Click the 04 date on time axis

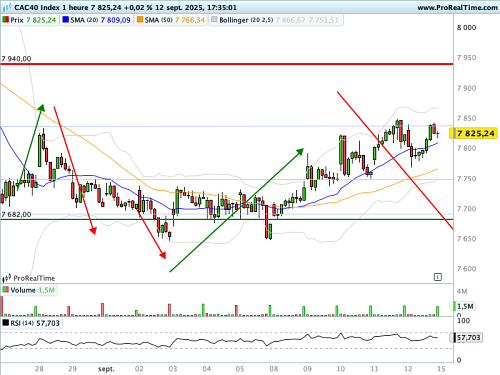(x=207, y=369)
